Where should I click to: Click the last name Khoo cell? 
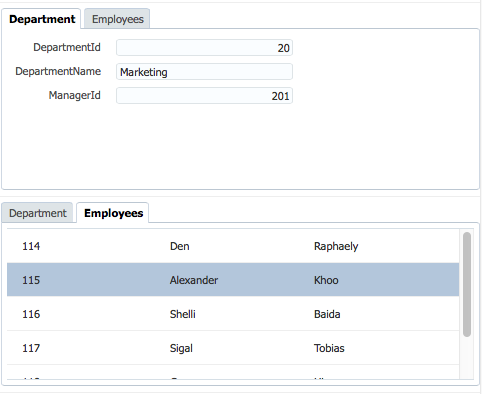(326, 280)
